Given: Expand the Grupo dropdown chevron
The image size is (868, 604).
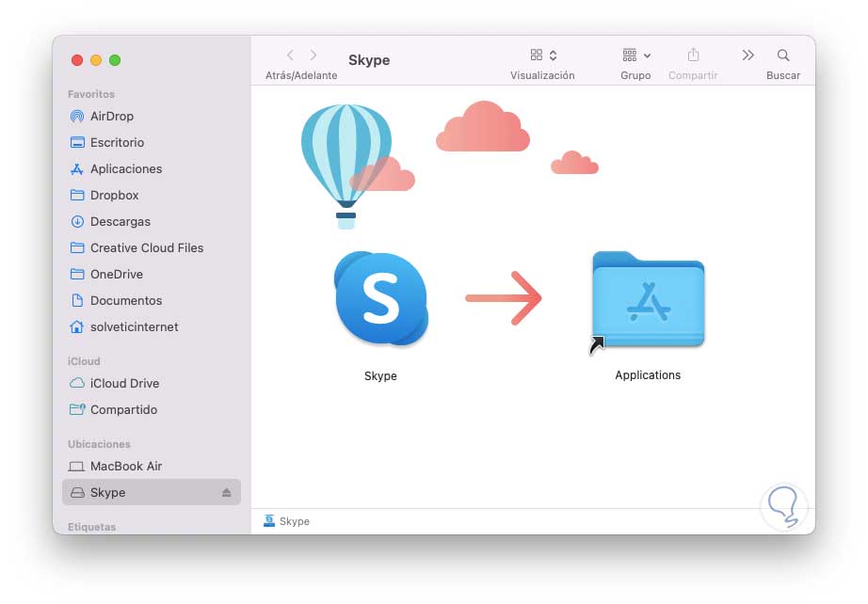Looking at the screenshot, I should (647, 56).
